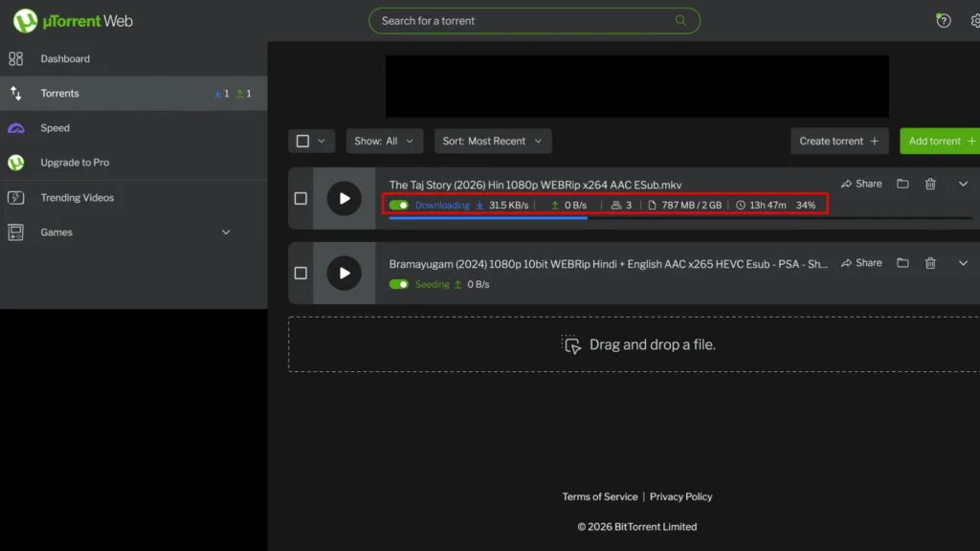Expand the Games menu chevron

click(x=226, y=232)
